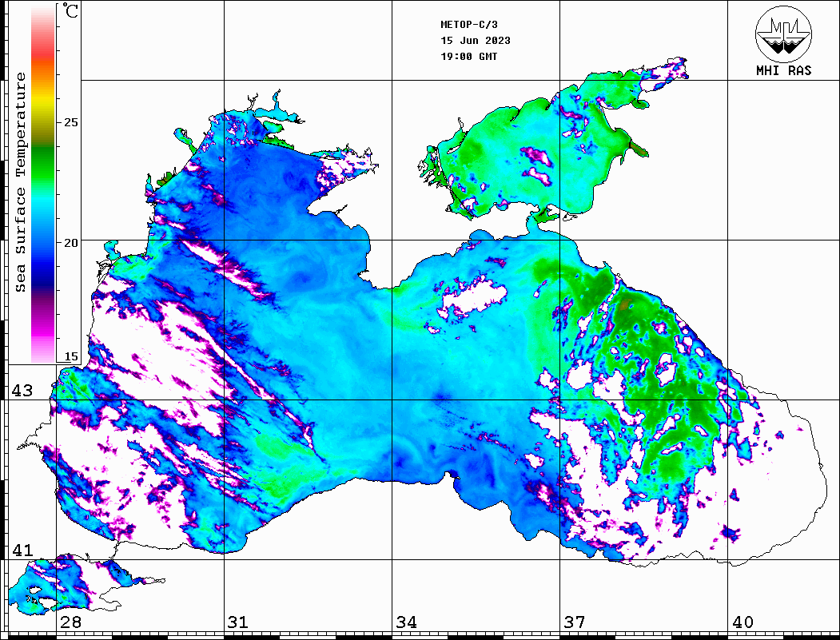Click the MHI RAS logo emblem
Viewport: 840px width, 640px height.
point(783,34)
